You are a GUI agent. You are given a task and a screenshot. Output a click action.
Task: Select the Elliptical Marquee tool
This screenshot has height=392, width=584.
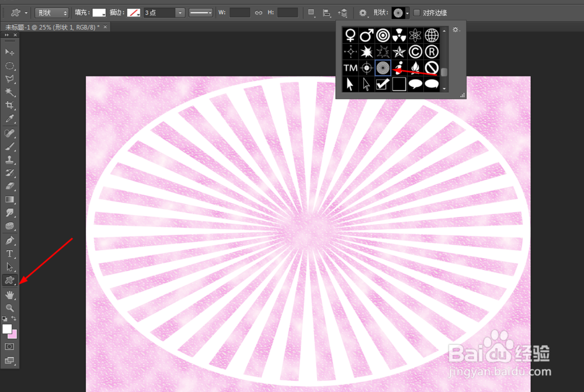pyautogui.click(x=10, y=66)
